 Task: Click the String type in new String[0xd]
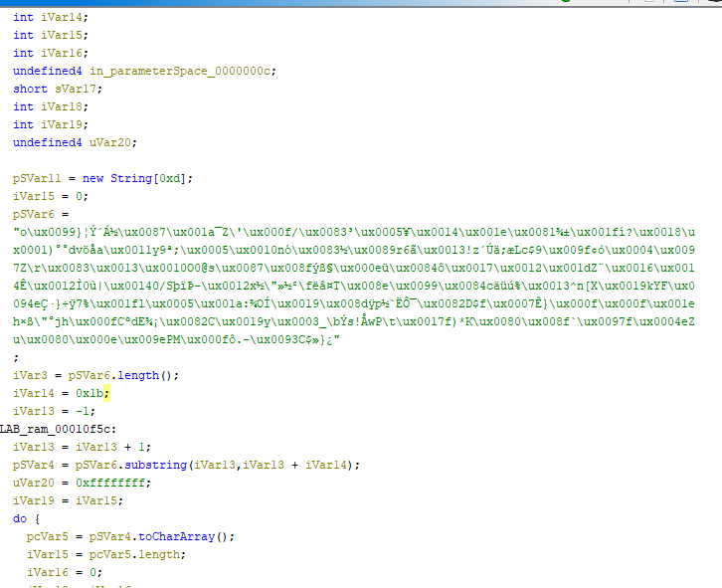click(131, 178)
